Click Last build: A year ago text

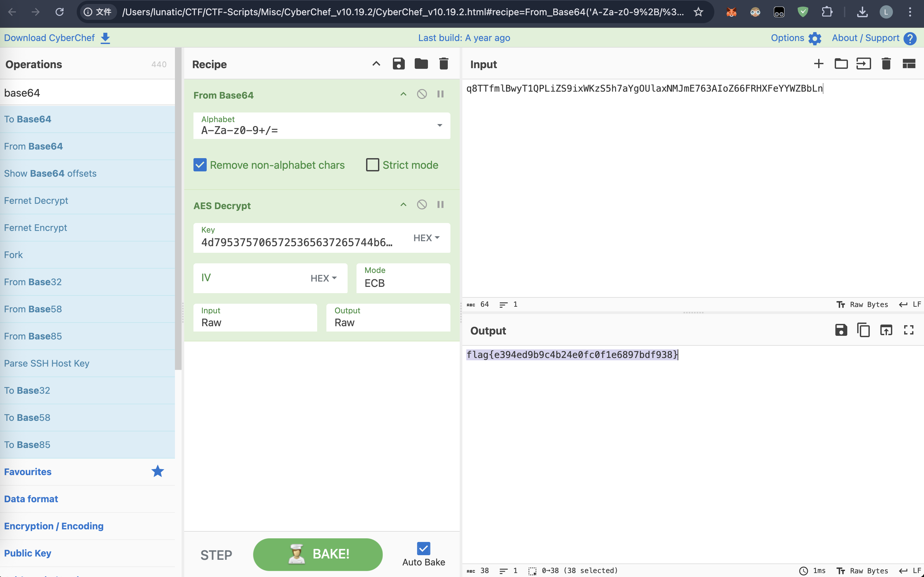464,38
